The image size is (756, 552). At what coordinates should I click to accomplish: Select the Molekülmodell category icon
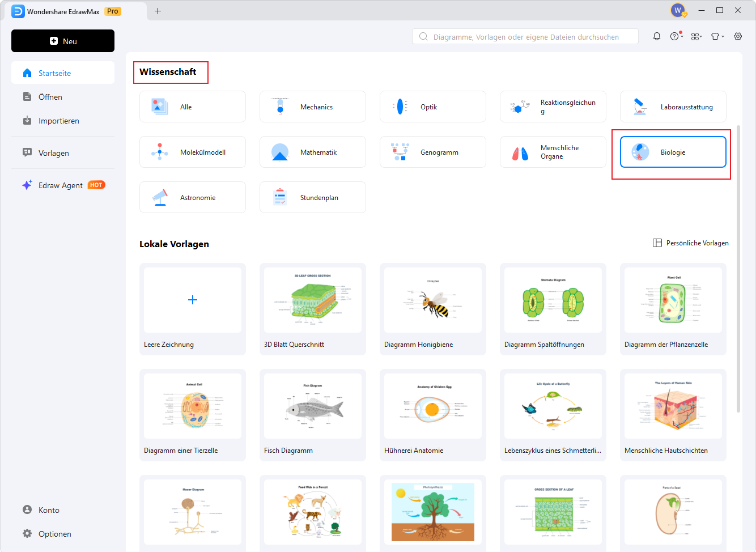(160, 152)
